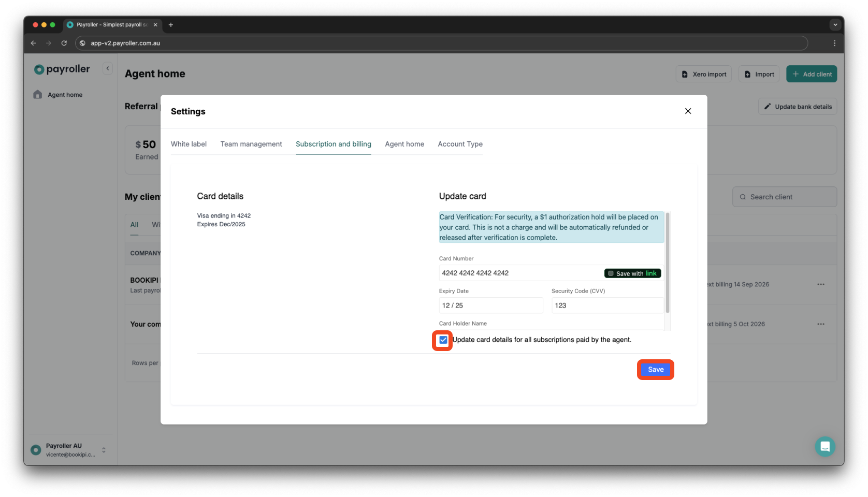Toggle the Save with Link option
Screen dimensions: 868x497
pyautogui.click(x=632, y=273)
